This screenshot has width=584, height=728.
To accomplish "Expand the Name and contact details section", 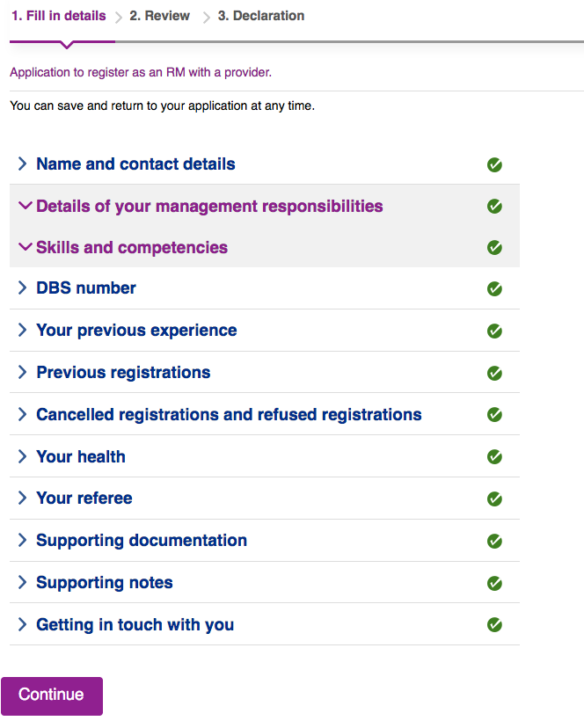I will point(135,164).
